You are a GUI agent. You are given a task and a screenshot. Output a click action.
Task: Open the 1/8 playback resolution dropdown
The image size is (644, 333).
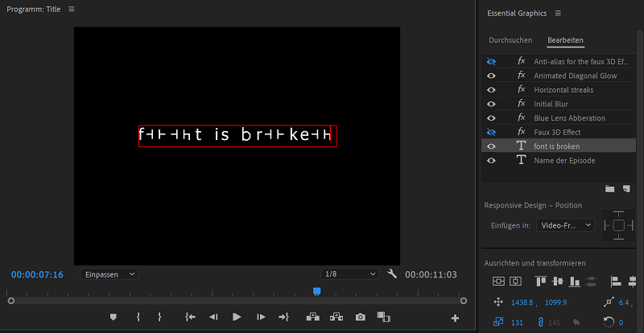pyautogui.click(x=349, y=274)
